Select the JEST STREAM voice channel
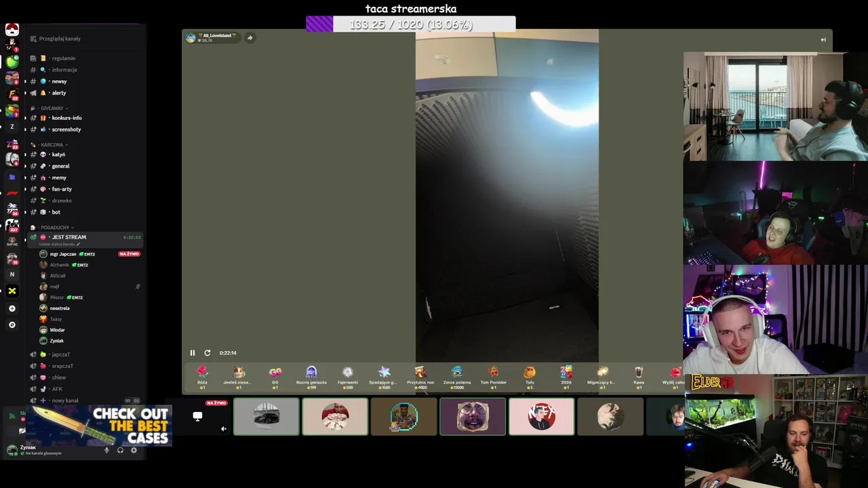 click(85, 239)
